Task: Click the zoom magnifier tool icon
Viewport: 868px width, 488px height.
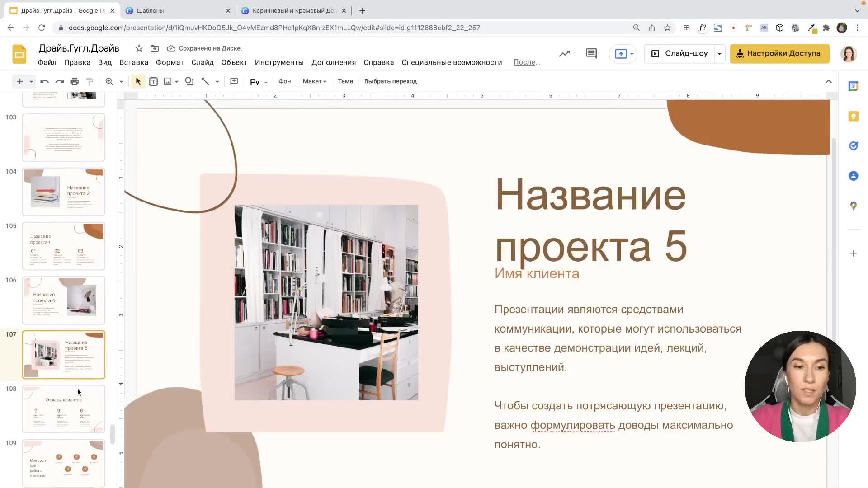Action: (x=109, y=81)
